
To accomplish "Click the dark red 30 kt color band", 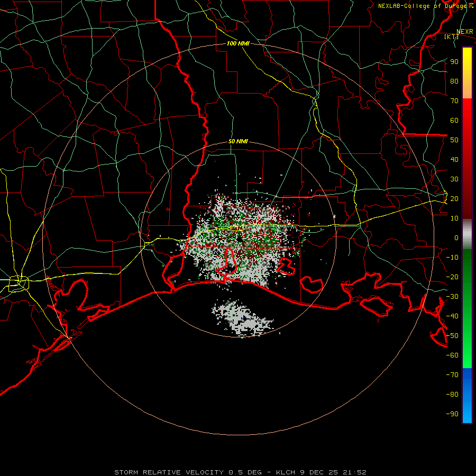I will (467, 179).
